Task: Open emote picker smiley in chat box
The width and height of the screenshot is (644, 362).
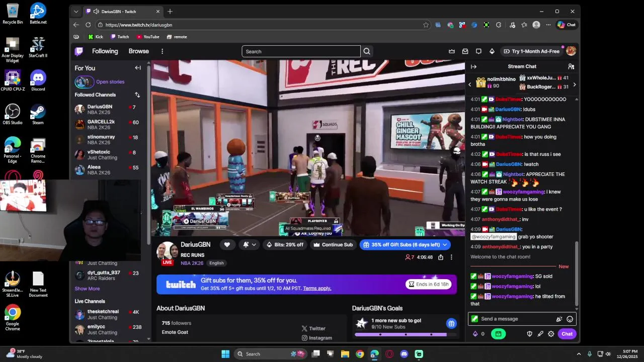Action: pos(570,319)
